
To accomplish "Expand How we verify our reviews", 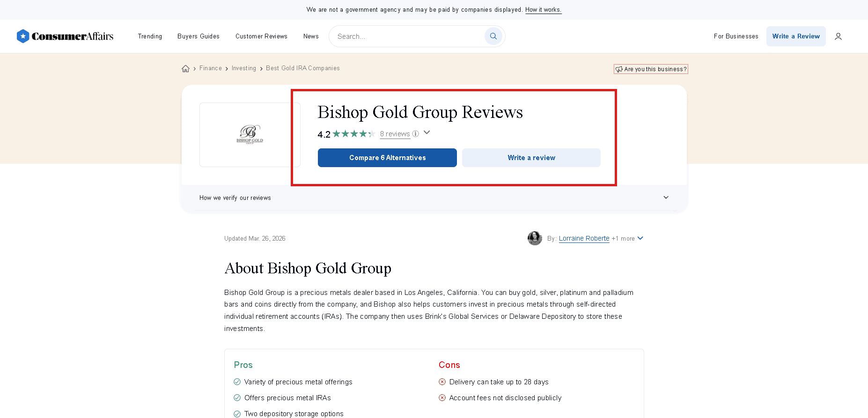I will click(434, 198).
